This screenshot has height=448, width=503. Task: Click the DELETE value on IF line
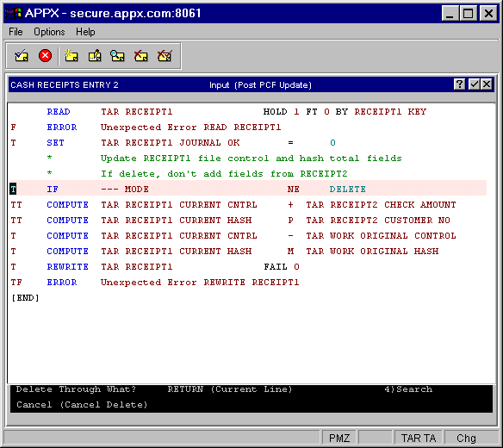[x=347, y=189]
